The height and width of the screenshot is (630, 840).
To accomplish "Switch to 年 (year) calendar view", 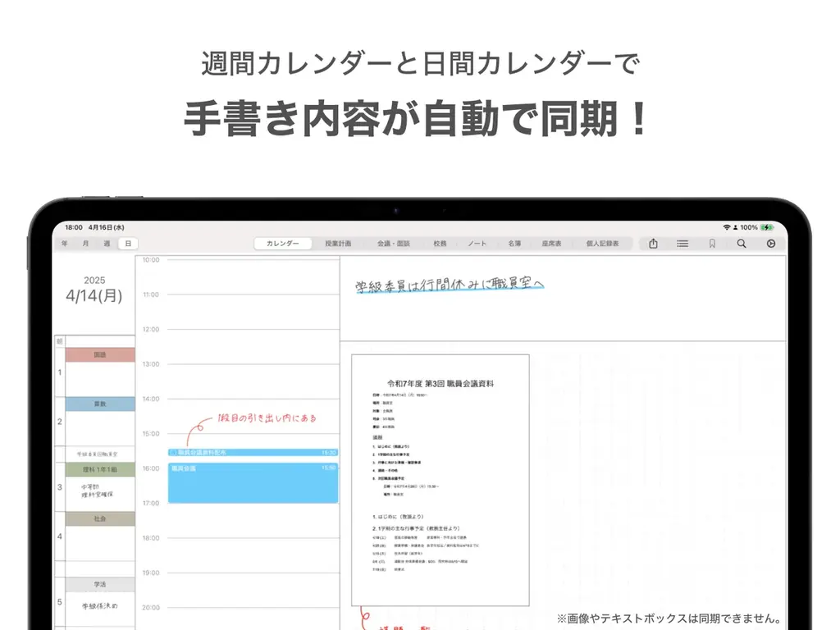I will (x=64, y=243).
